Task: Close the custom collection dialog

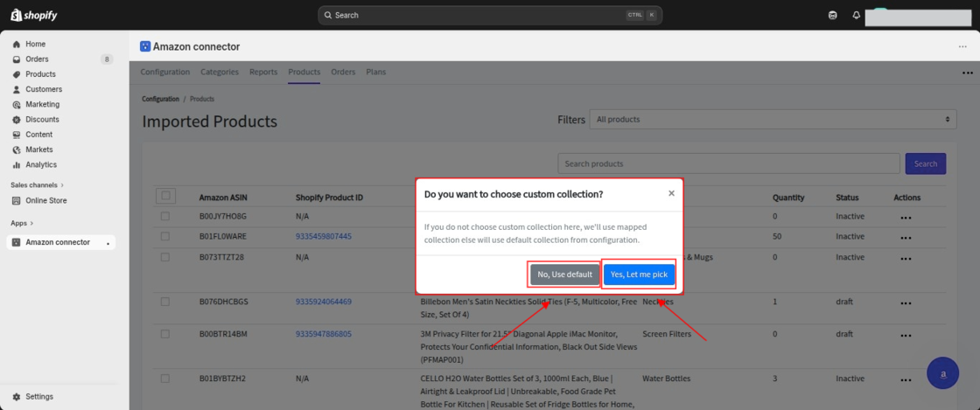Action: pyautogui.click(x=671, y=193)
